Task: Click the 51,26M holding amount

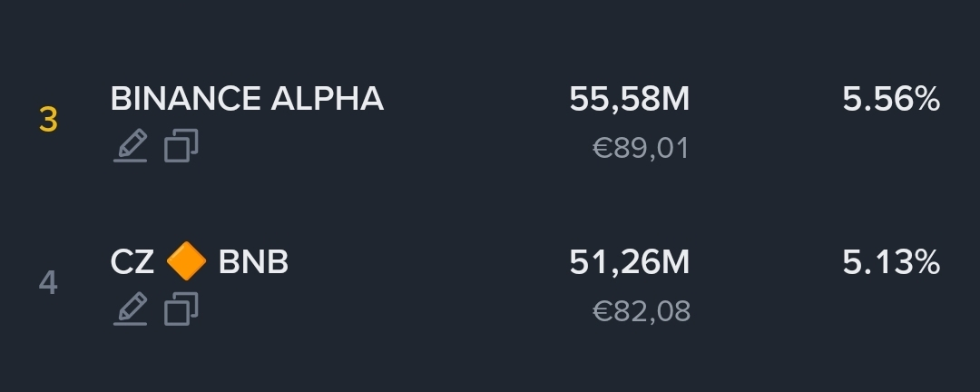Action: pos(630,262)
